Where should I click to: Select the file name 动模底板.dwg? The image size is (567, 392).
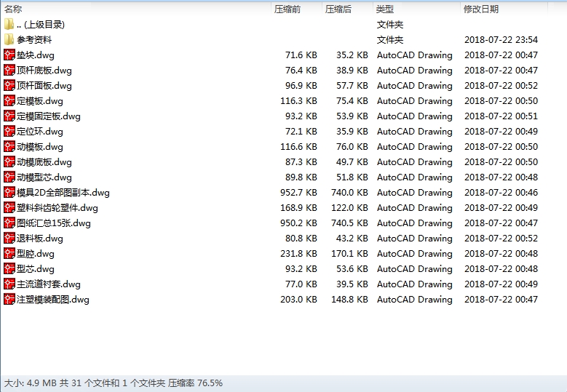pos(44,162)
